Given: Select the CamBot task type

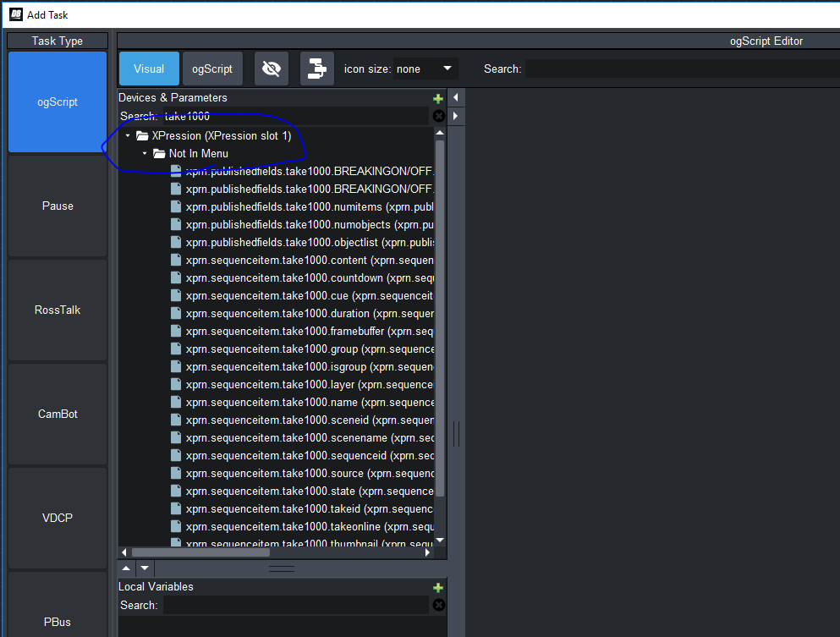Looking at the screenshot, I should point(58,414).
